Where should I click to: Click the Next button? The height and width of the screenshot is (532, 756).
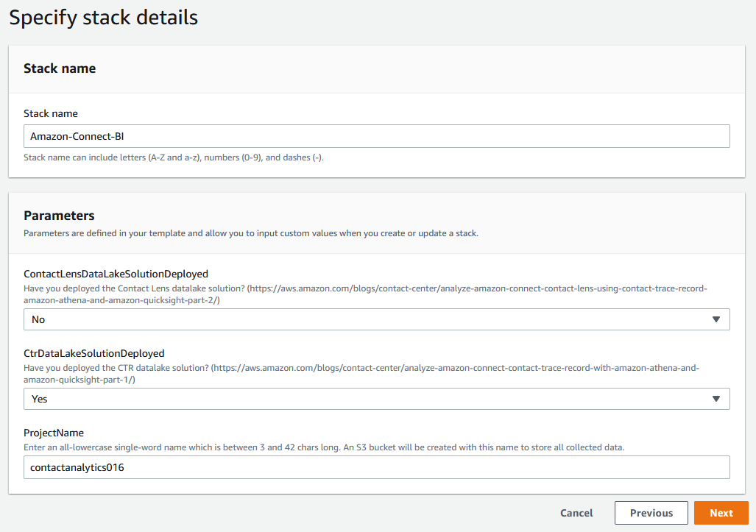pyautogui.click(x=721, y=513)
